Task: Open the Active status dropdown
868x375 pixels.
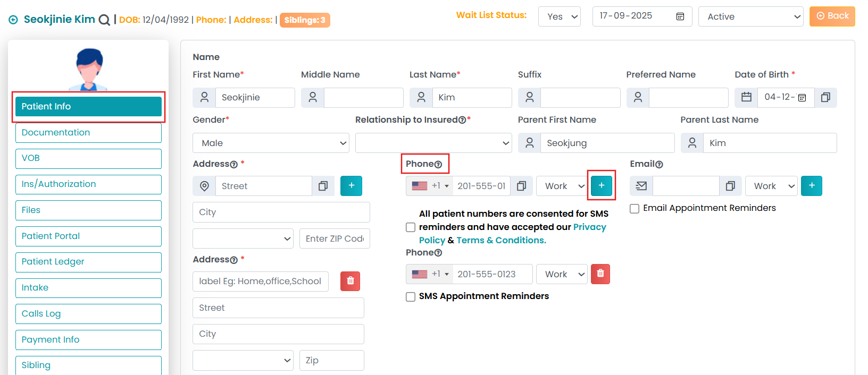Action: point(750,16)
